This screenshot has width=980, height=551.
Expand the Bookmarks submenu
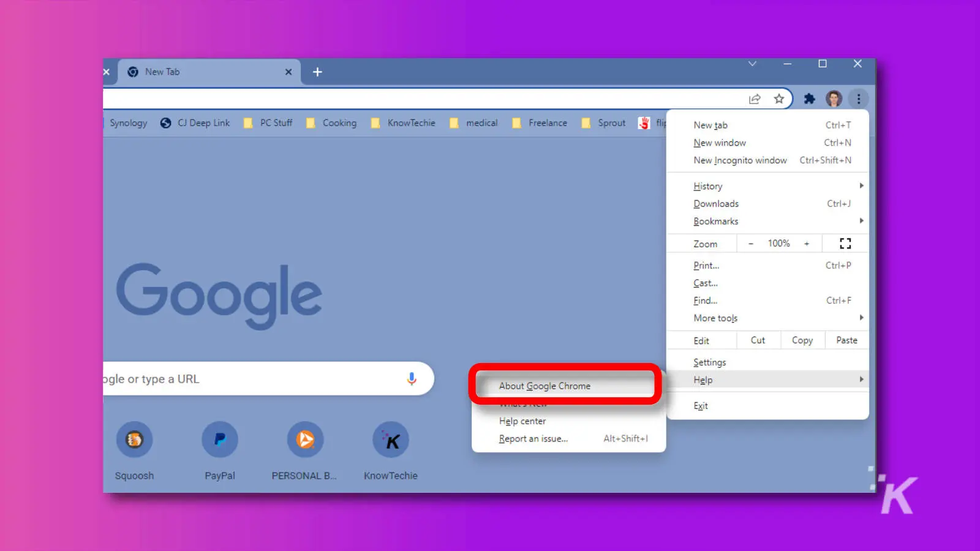point(767,222)
